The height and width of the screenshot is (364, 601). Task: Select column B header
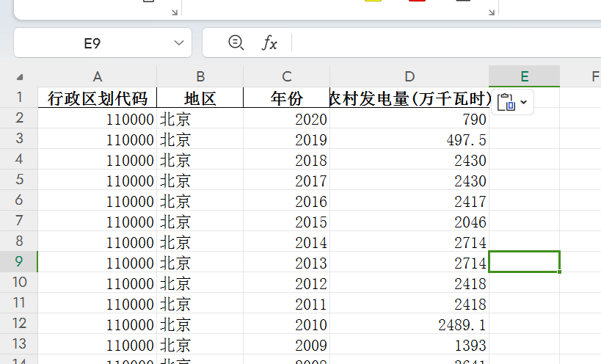tap(200, 76)
